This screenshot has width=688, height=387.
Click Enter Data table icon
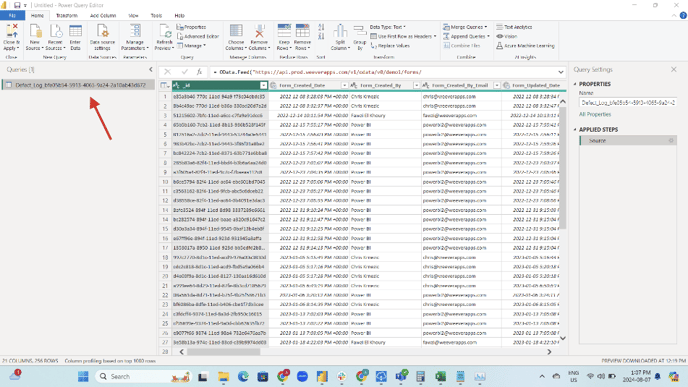point(75,32)
